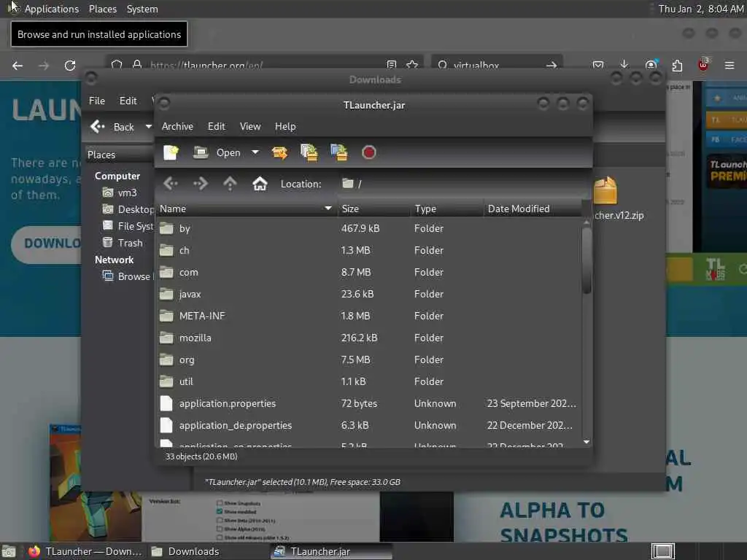Screen dimensions: 747x560
Task: Click the Location path field
Action: pos(462,184)
